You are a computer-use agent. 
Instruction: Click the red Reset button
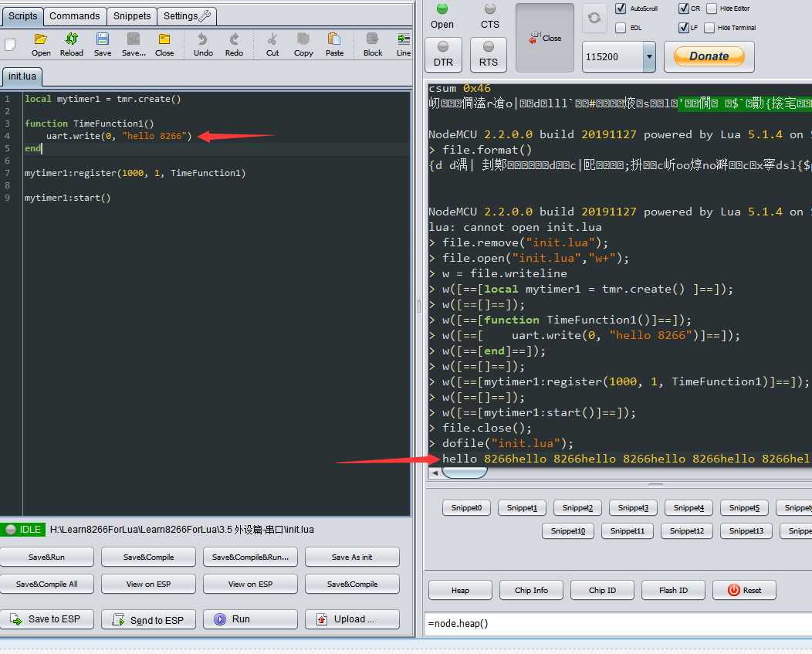pyautogui.click(x=744, y=590)
